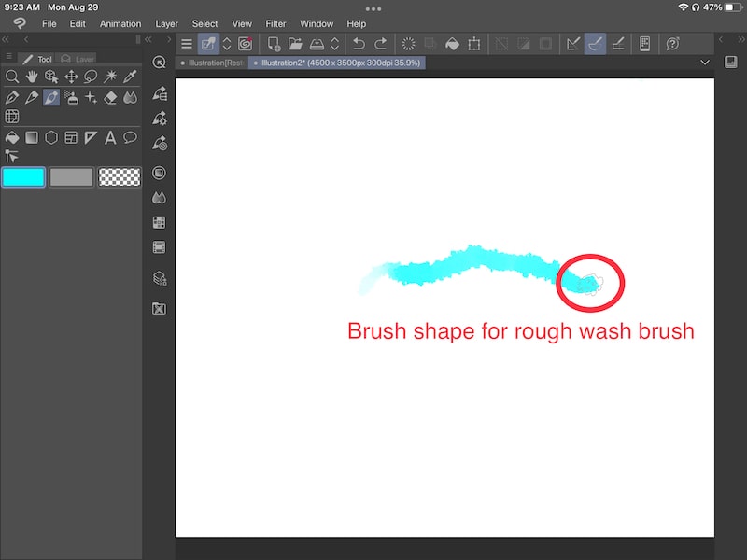Enable the sub drawing color swatch
This screenshot has width=747, height=560.
pyautogui.click(x=70, y=176)
